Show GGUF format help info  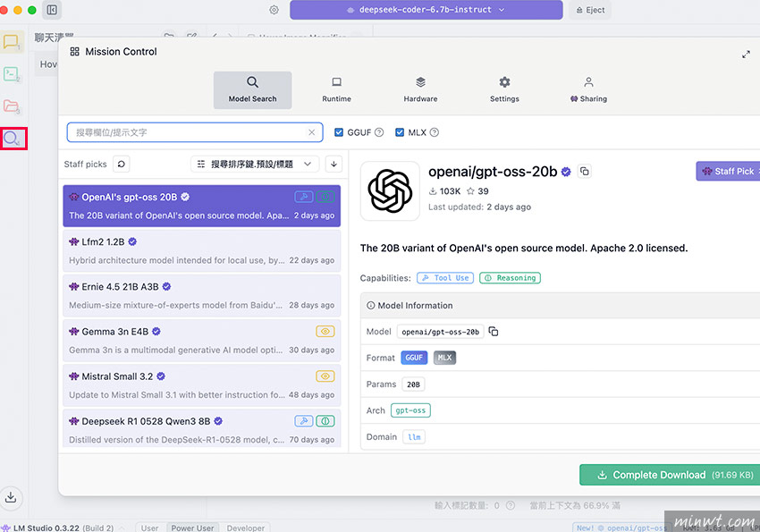[x=379, y=132]
